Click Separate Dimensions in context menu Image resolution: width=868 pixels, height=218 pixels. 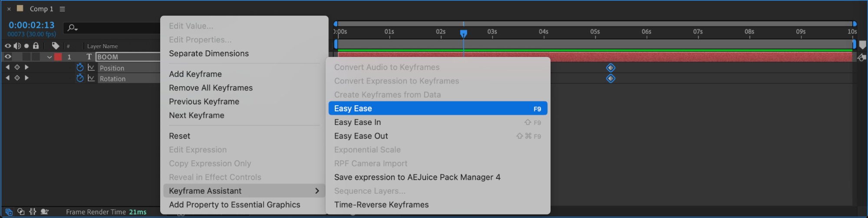pos(209,54)
